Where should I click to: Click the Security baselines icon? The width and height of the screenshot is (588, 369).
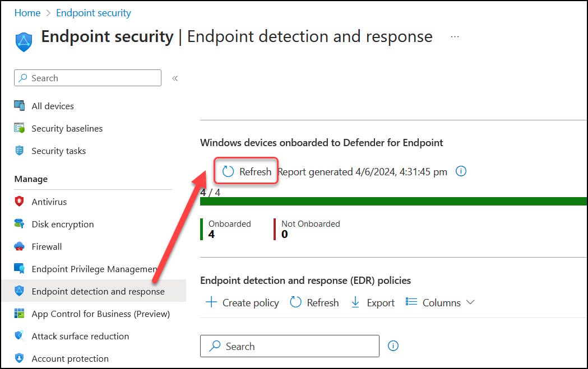19,128
